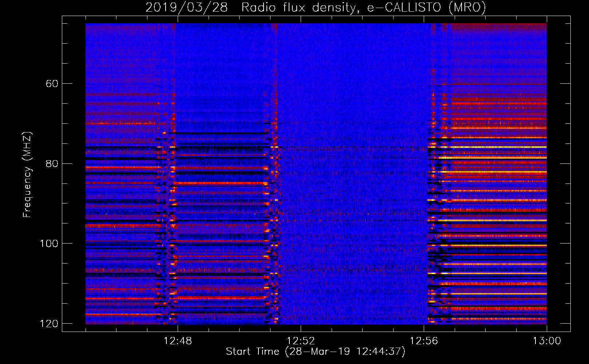Click the 80 frequency tick label
Screen dimensions: 589x364
(52, 163)
